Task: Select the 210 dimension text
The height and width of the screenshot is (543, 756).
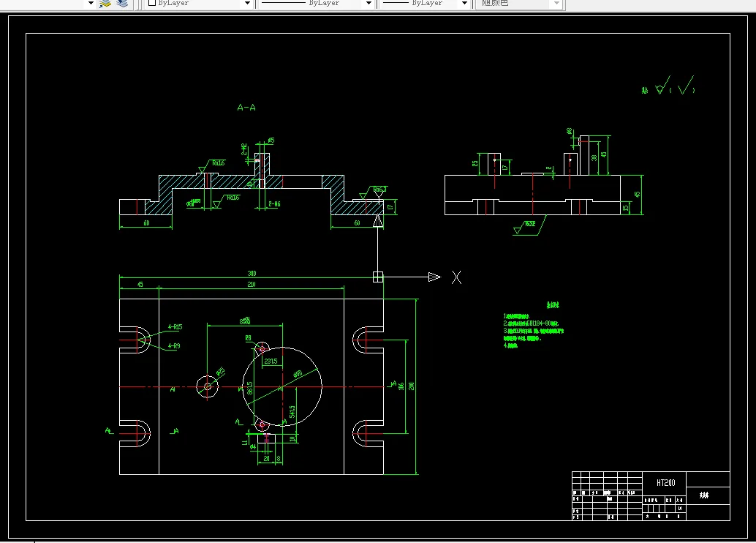Action: click(252, 284)
